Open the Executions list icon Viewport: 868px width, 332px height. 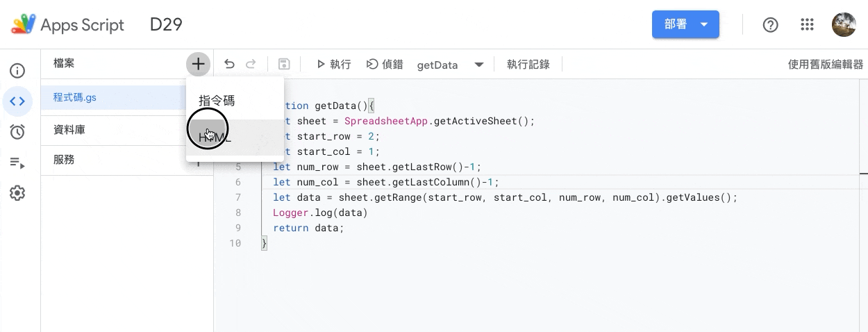[x=17, y=163]
